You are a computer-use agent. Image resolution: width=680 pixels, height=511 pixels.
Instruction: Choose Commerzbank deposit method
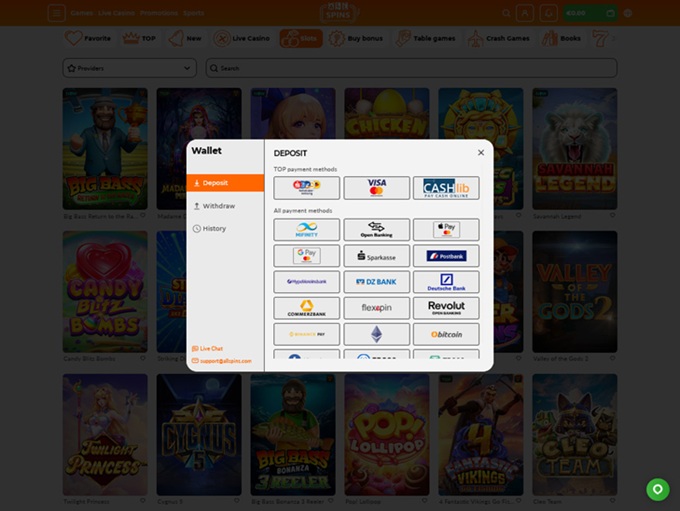pos(306,308)
